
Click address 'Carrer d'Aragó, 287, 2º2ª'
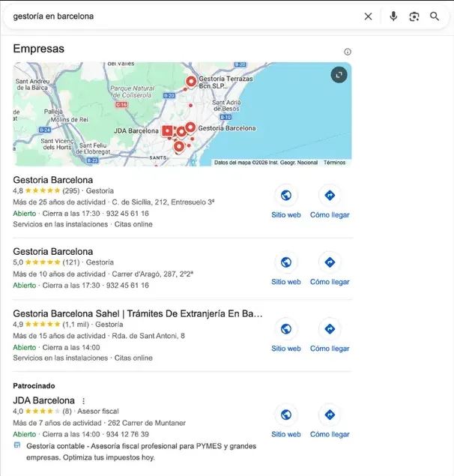[153, 274]
